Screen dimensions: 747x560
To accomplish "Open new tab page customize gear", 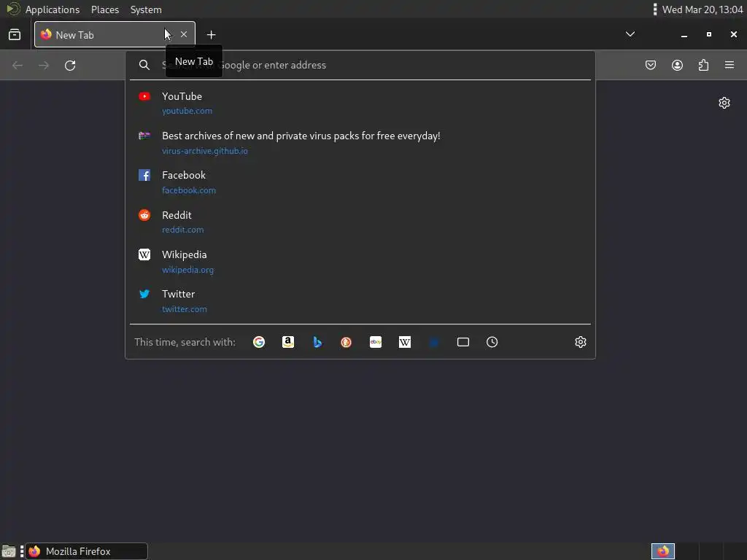I will pos(724,103).
